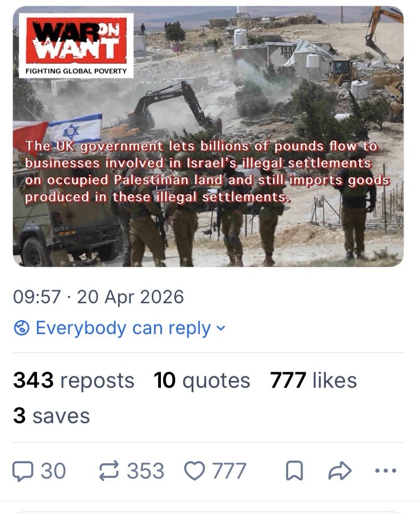Image resolution: width=420 pixels, height=514 pixels.
Task: Tap the globe icon beside Everybody can reply
Action: [x=22, y=328]
